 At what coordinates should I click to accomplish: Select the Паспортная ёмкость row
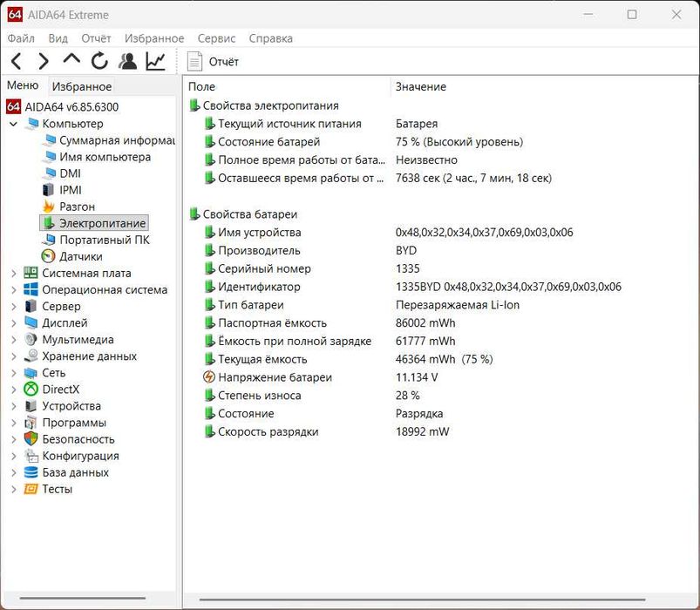(x=330, y=323)
